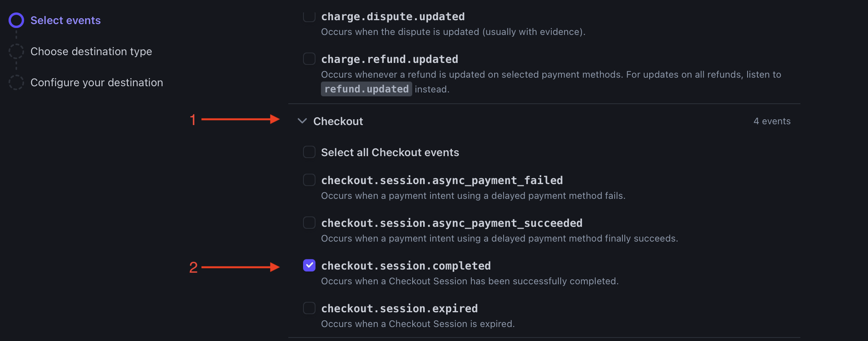Image resolution: width=868 pixels, height=341 pixels.
Task: Click the Select events step circle icon
Action: pyautogui.click(x=16, y=20)
